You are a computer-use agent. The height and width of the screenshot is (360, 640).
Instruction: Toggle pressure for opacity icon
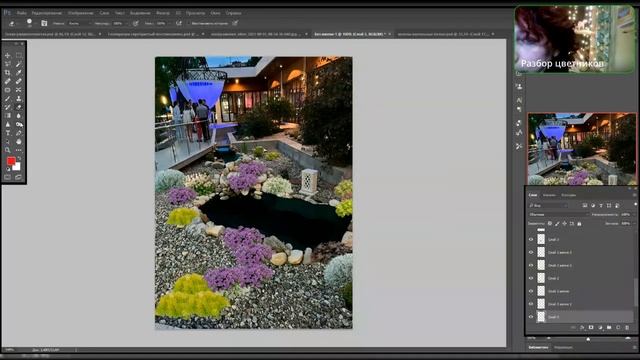pyautogui.click(x=136, y=24)
